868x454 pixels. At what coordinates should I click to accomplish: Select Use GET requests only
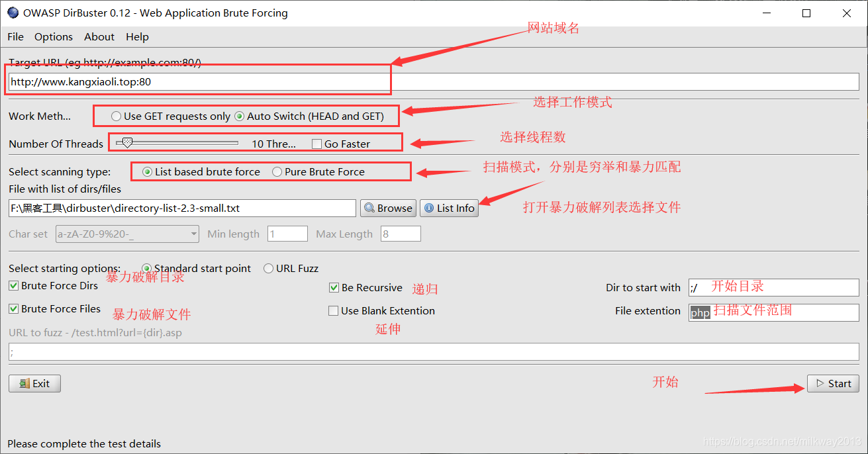tap(171, 116)
